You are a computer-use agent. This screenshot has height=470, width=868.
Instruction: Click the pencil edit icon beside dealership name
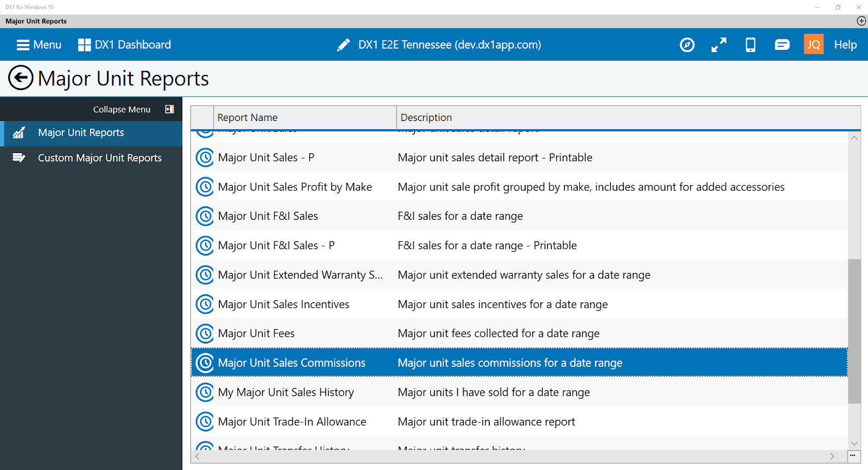coord(343,45)
